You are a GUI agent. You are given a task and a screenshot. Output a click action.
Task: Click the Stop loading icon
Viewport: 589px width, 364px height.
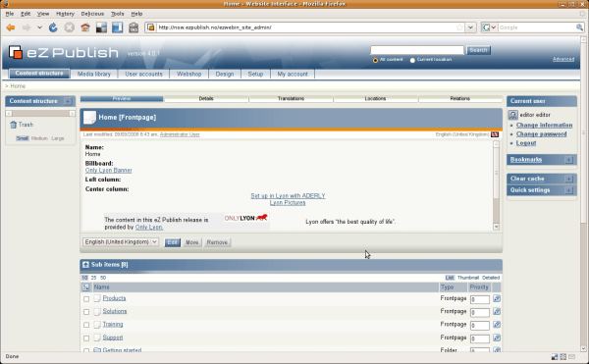tap(69, 27)
